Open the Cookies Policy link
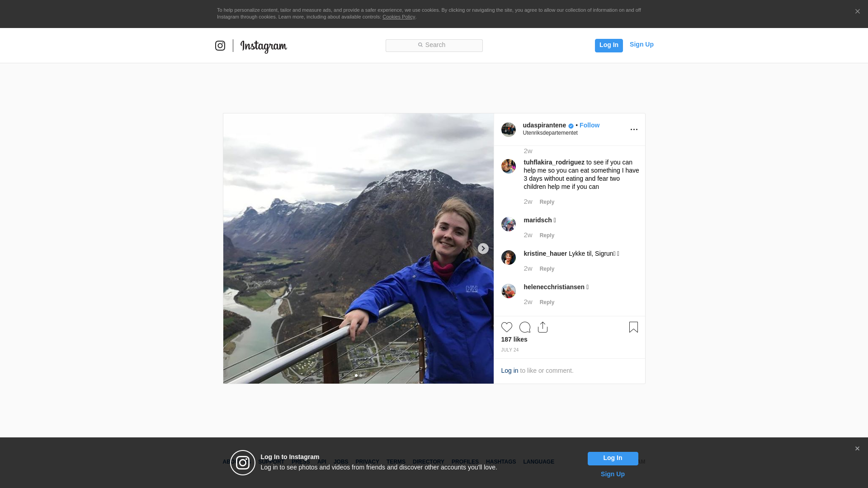Image resolution: width=868 pixels, height=488 pixels. (x=399, y=17)
